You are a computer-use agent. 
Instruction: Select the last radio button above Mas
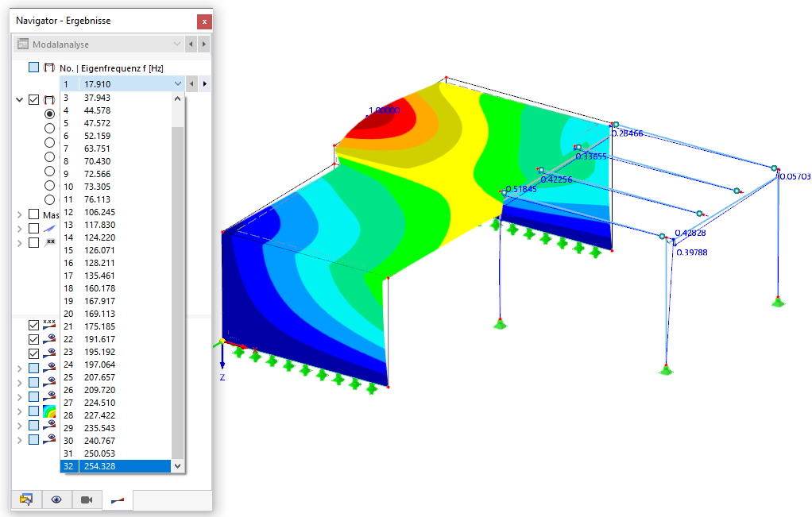click(x=49, y=200)
